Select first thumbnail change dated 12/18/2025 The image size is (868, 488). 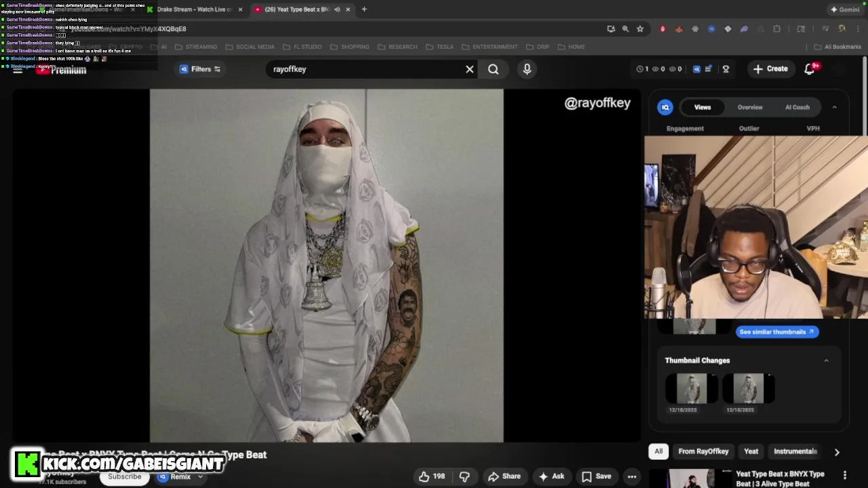(x=692, y=388)
